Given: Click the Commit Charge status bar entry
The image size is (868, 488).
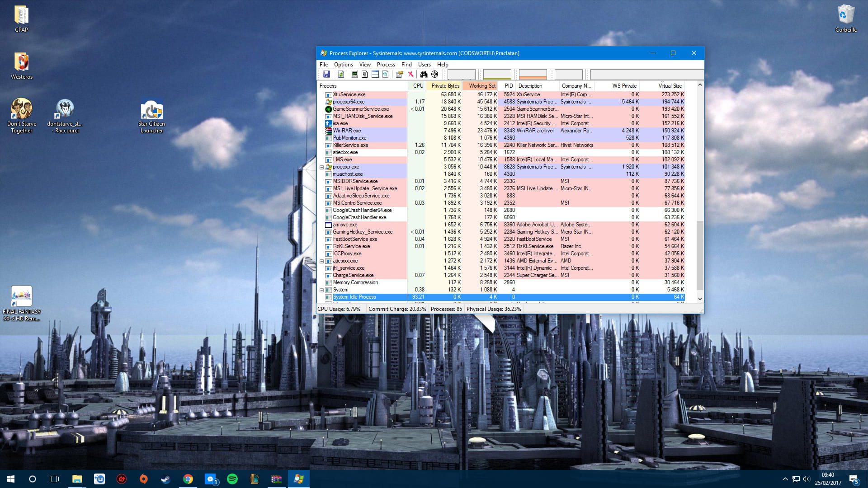Looking at the screenshot, I should (397, 309).
